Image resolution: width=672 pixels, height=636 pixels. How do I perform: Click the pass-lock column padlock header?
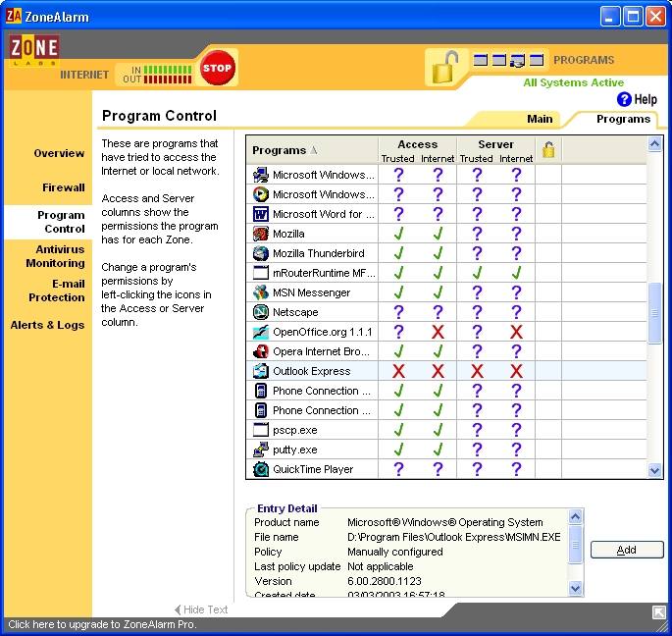[x=548, y=149]
